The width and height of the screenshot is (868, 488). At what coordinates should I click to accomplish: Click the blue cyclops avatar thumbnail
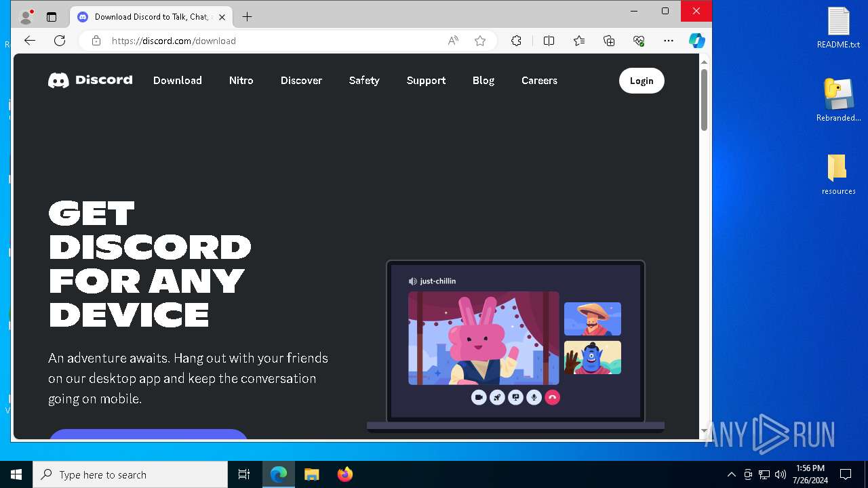593,357
